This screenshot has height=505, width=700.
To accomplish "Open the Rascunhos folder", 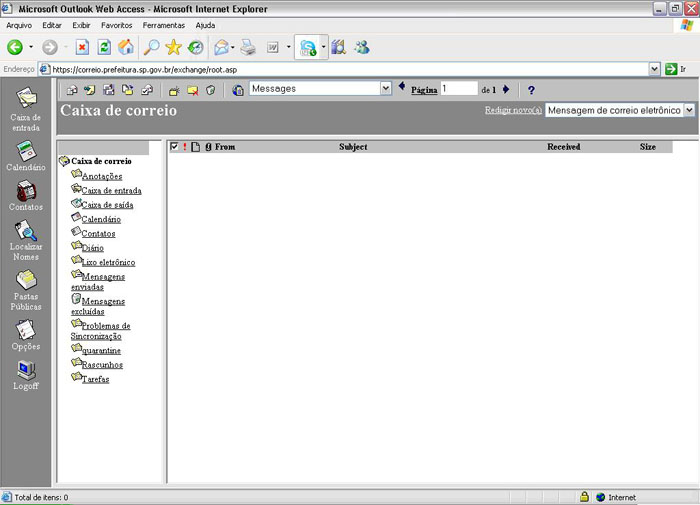I will [x=102, y=365].
